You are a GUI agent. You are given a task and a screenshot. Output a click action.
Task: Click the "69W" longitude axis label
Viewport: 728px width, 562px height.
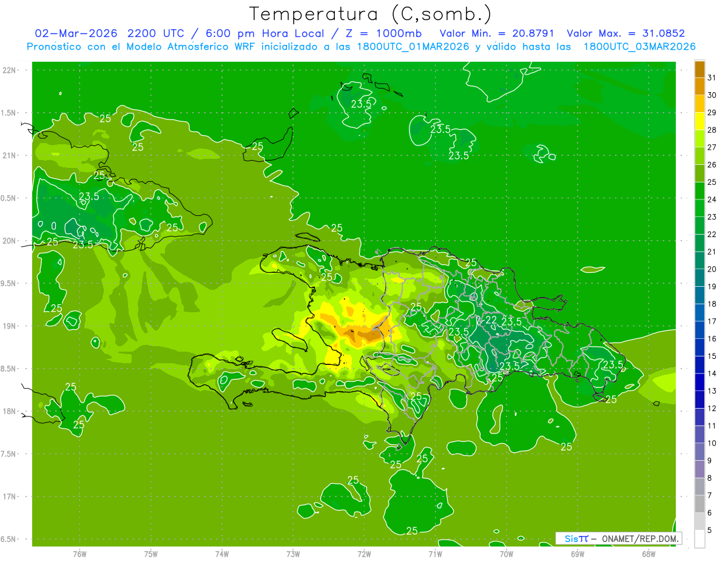(x=578, y=554)
